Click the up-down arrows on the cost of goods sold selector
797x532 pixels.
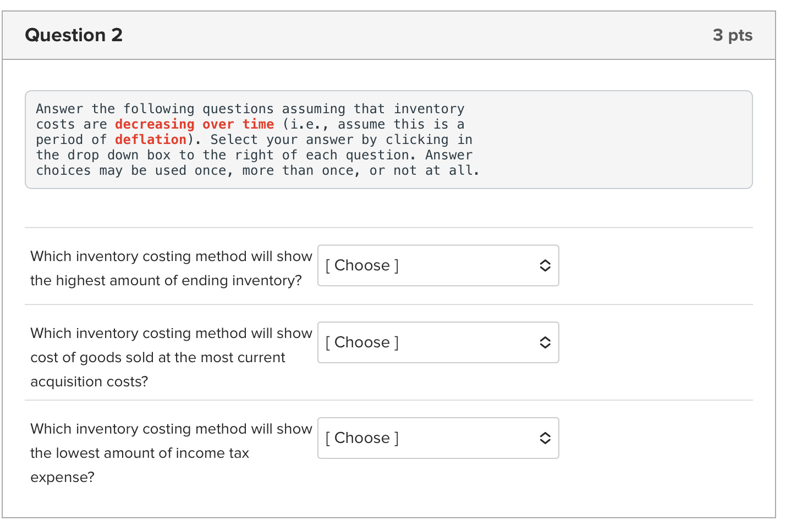(545, 342)
